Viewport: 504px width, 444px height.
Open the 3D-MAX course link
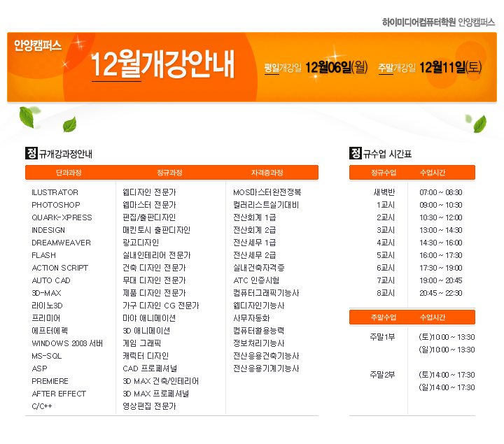[46, 293]
